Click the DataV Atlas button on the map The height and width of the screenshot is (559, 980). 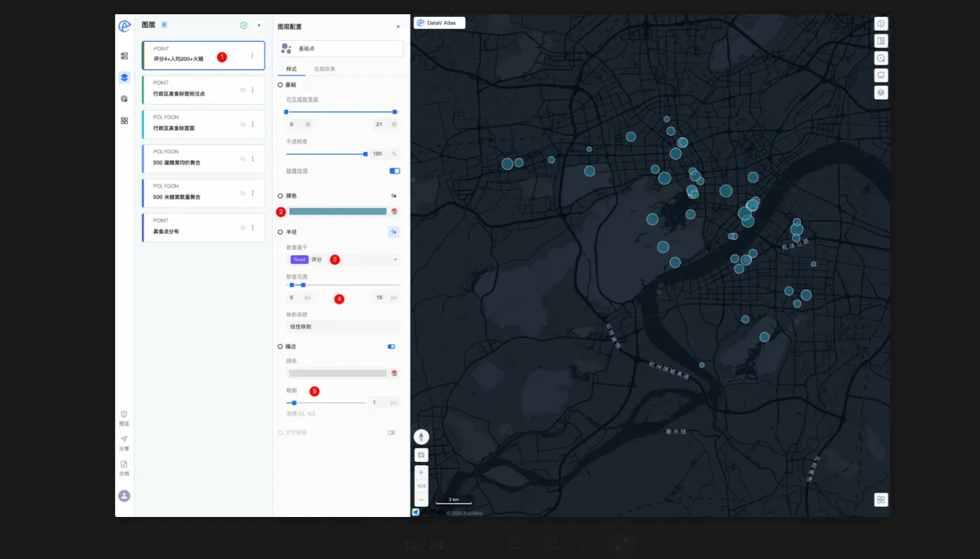440,23
